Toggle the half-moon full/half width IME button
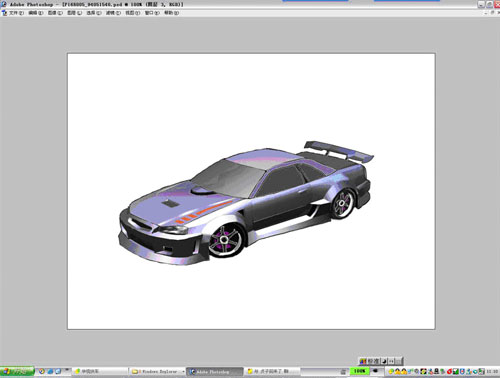The width and height of the screenshot is (500, 378). point(384,361)
